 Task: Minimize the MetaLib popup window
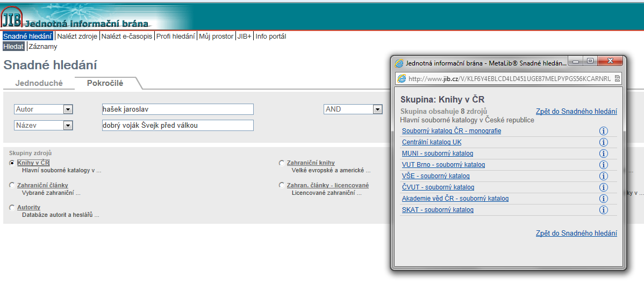point(576,62)
